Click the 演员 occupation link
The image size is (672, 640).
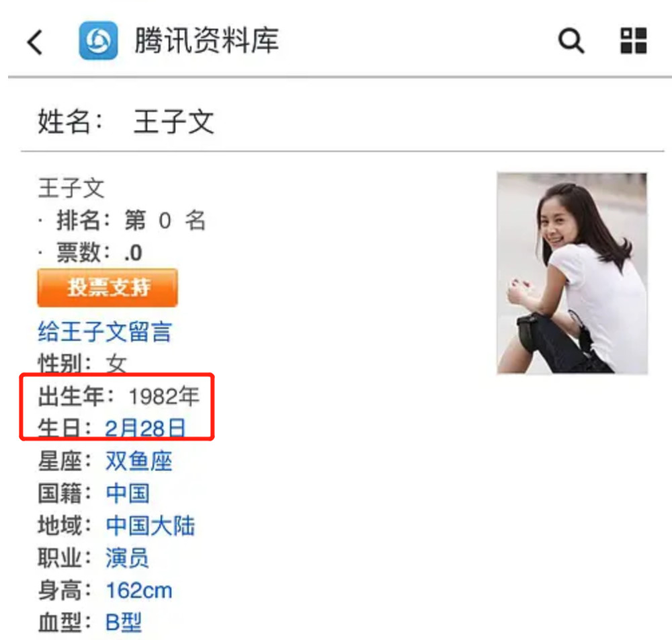click(127, 558)
